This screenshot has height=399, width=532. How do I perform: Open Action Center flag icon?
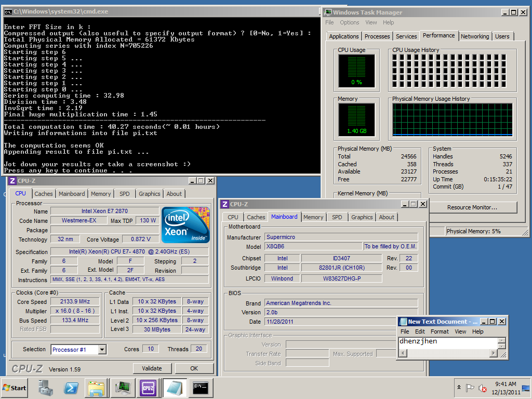pyautogui.click(x=470, y=388)
